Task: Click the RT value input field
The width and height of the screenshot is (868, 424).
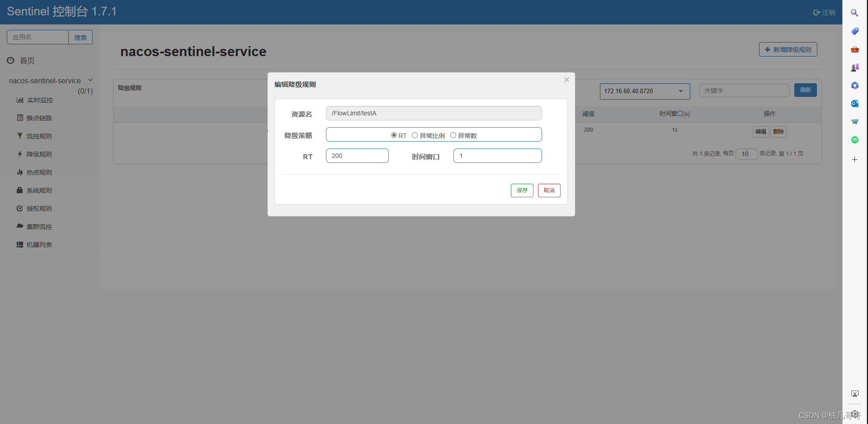Action: [x=357, y=156]
